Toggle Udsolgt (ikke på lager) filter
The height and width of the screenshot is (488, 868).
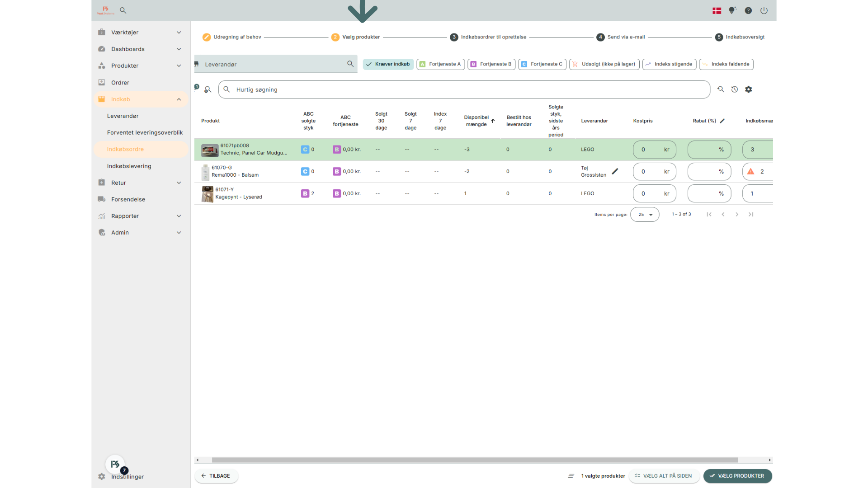(x=604, y=64)
